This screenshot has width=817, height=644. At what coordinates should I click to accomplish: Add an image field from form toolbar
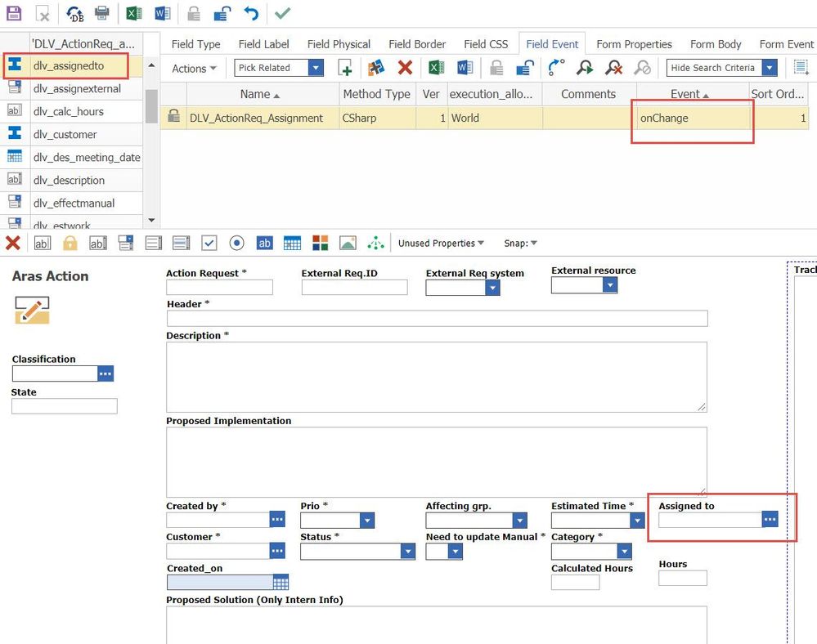click(x=348, y=243)
